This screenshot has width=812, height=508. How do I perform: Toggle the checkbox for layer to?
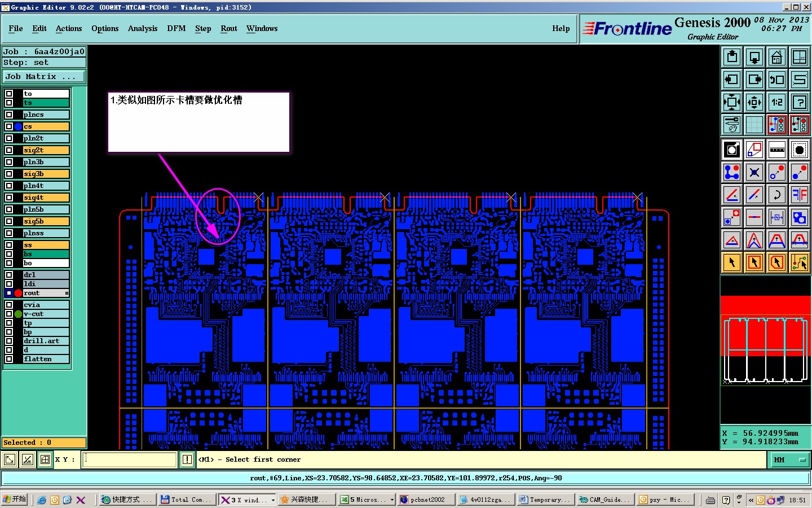(9, 94)
